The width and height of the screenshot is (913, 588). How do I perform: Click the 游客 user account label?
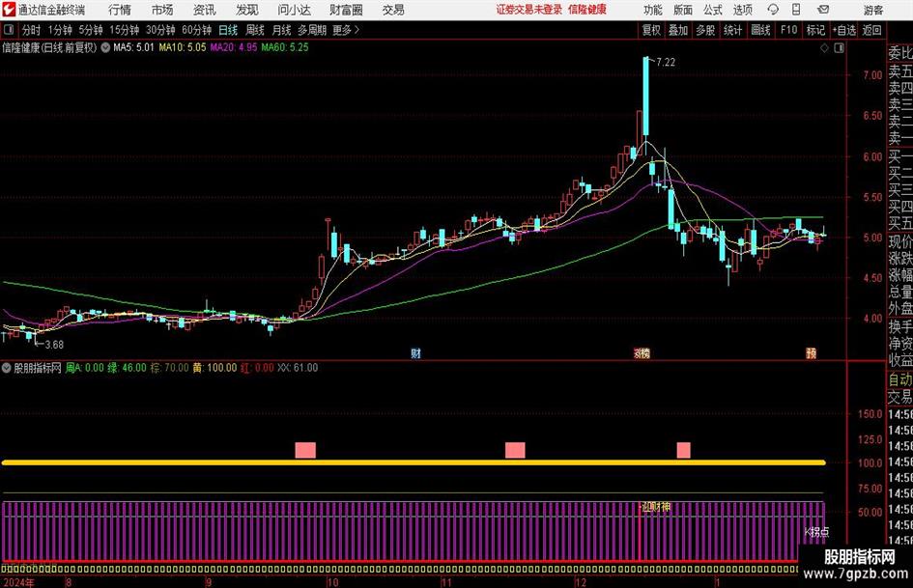tap(872, 10)
